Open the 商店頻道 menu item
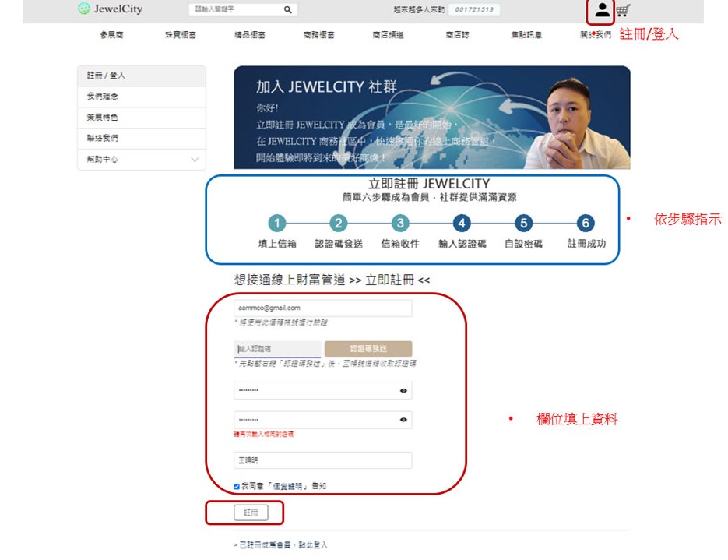The width and height of the screenshot is (728, 560). tap(389, 35)
